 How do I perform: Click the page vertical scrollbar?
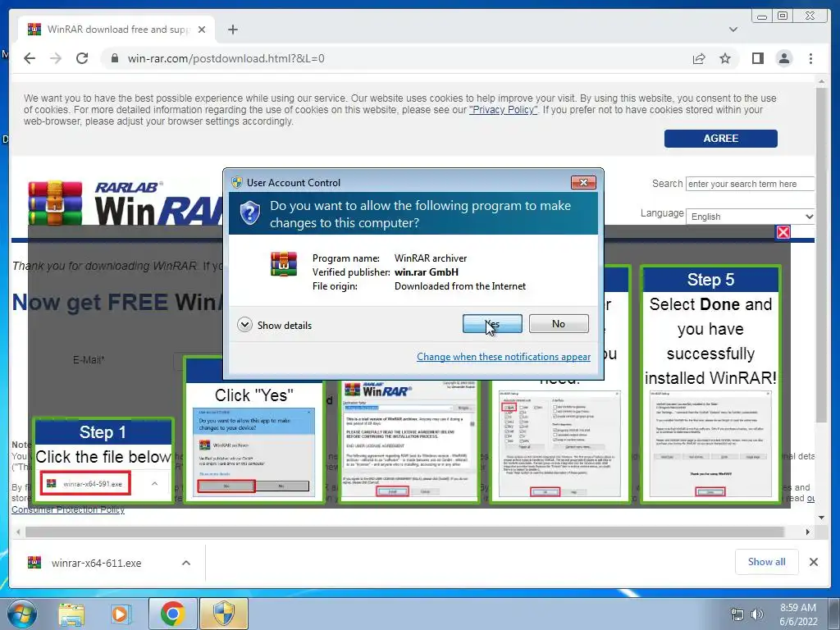821,254
